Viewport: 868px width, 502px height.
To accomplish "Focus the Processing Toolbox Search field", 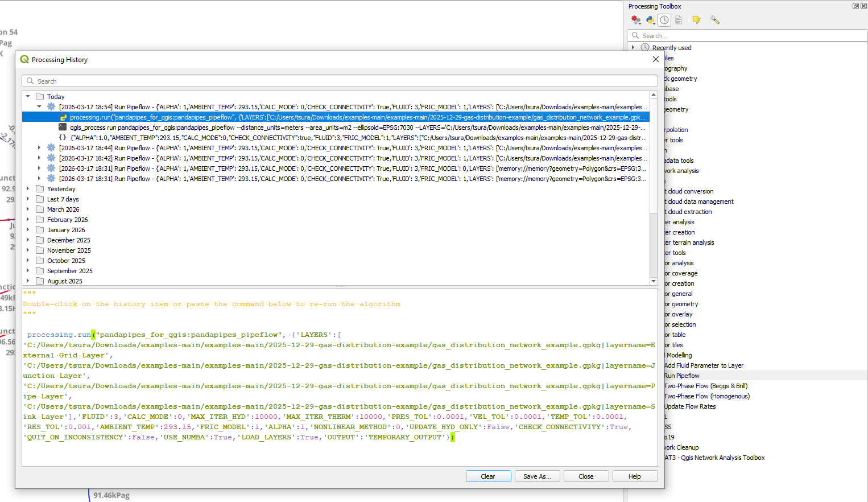I will (747, 35).
